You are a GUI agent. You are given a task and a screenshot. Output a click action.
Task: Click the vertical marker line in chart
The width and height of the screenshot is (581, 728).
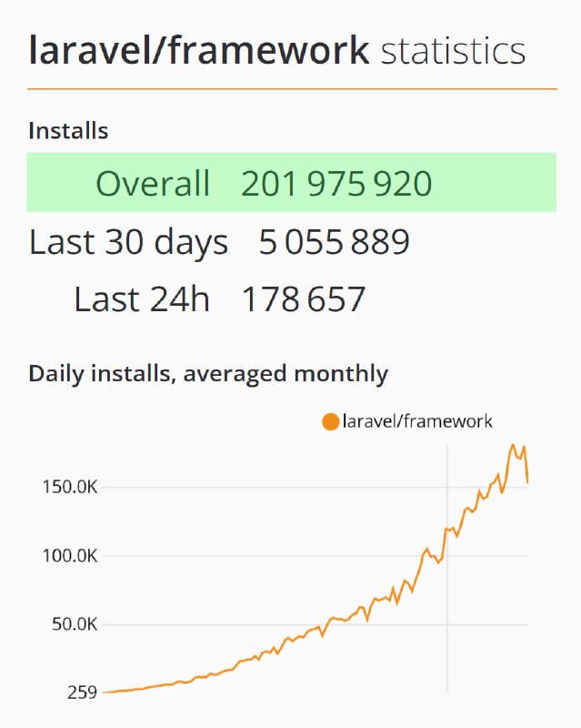[447, 568]
